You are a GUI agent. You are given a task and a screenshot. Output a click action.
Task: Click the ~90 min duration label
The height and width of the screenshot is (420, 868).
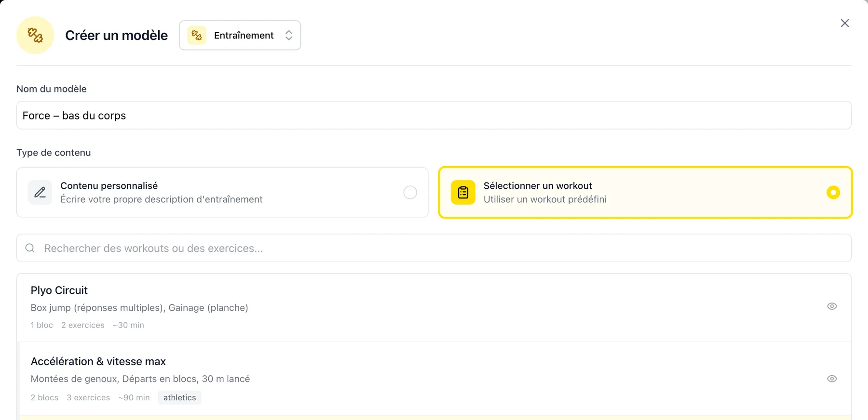[x=134, y=397]
